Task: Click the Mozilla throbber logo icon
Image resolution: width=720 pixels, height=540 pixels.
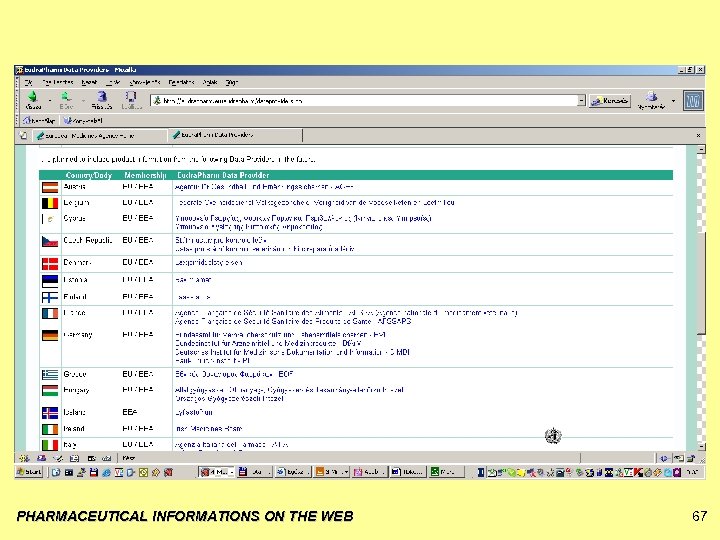Action: coord(693,101)
